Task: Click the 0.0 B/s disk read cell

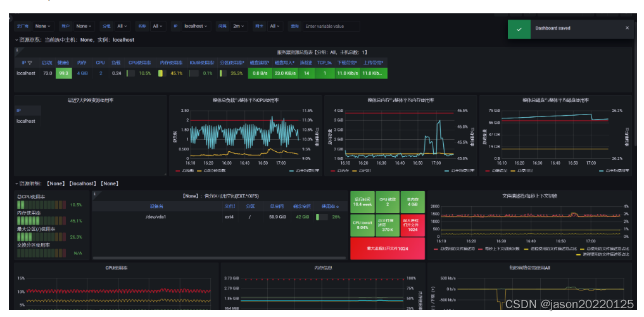Action: (x=260, y=73)
